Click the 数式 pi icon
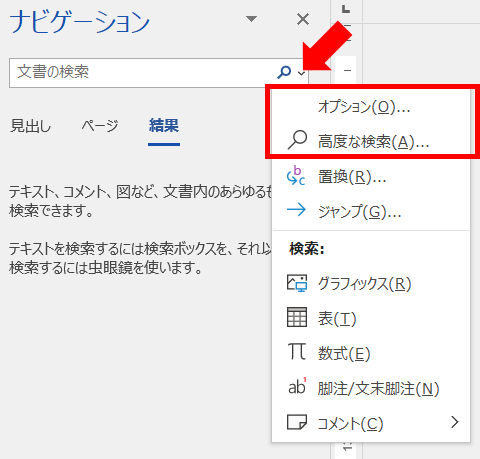 [x=297, y=351]
